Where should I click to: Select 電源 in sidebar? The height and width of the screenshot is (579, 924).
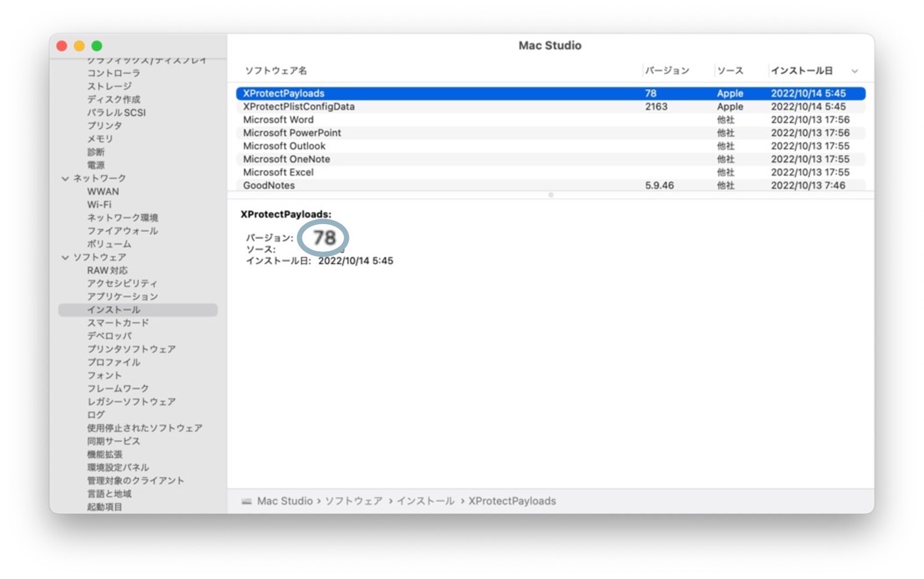(96, 165)
